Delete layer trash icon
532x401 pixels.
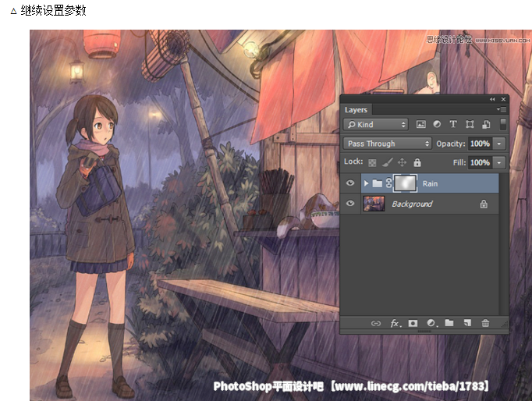tap(485, 323)
